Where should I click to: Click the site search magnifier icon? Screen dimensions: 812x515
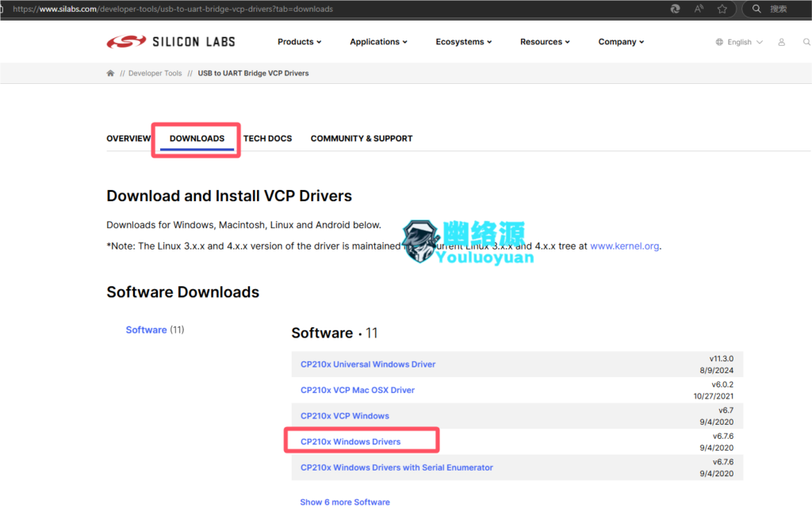click(806, 42)
